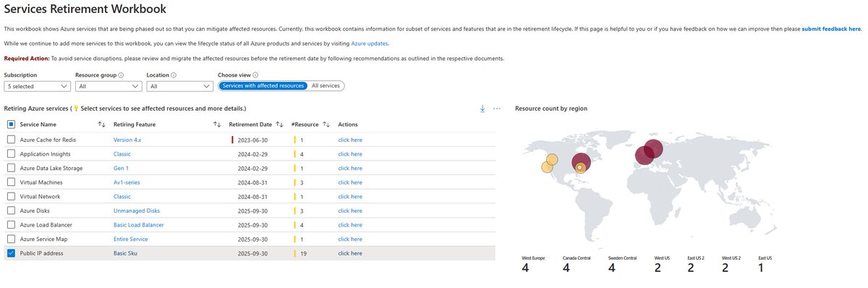Click the Choose view info icon
The height and width of the screenshot is (288, 868).
[256, 75]
